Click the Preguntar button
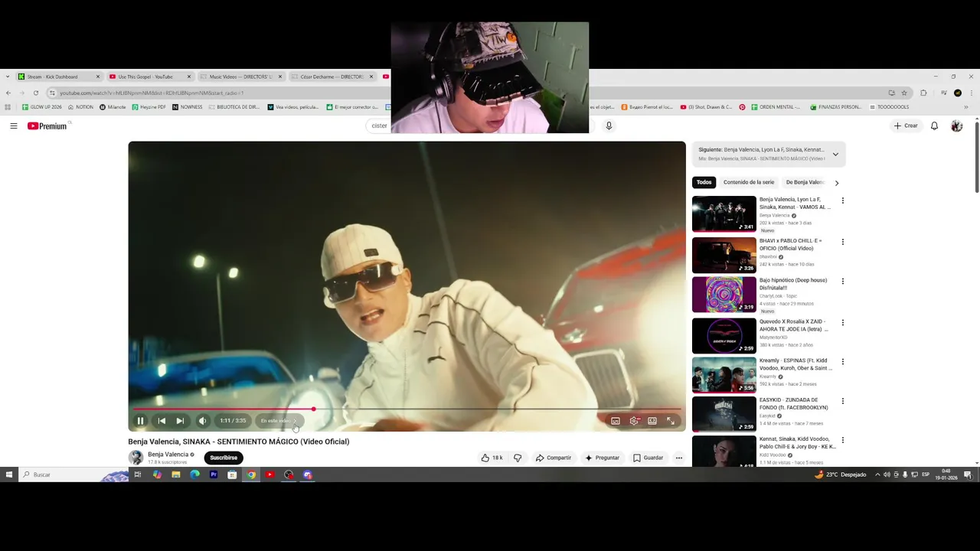 [602, 458]
